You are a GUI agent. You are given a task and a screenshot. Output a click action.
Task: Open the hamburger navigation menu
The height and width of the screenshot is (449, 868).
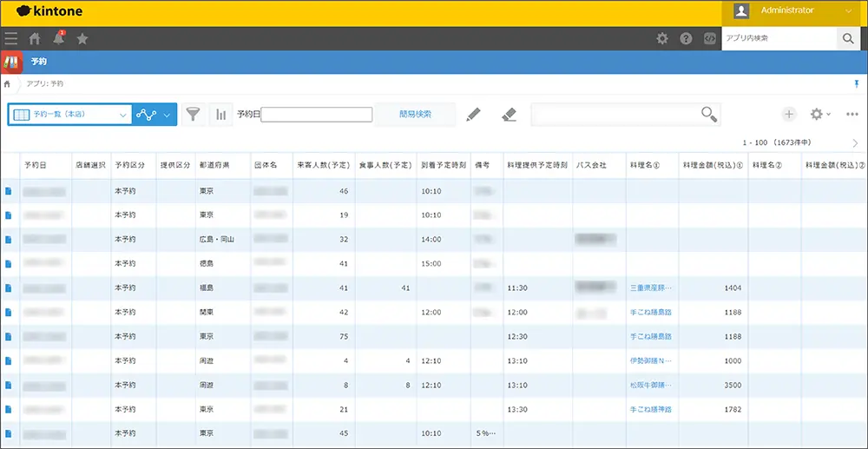click(x=10, y=38)
